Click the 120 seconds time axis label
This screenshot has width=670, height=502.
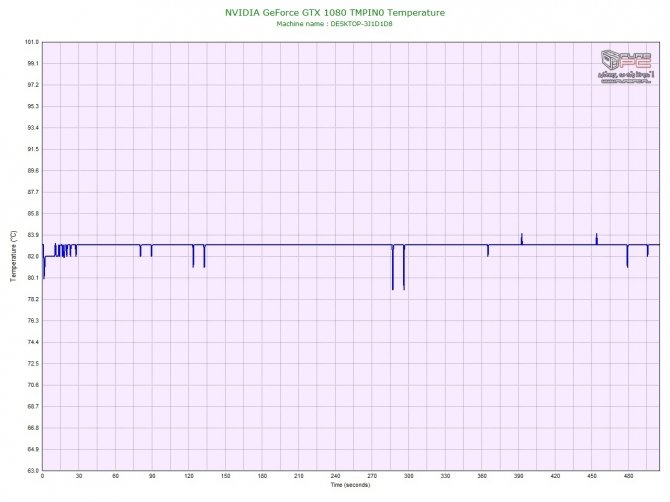189,476
